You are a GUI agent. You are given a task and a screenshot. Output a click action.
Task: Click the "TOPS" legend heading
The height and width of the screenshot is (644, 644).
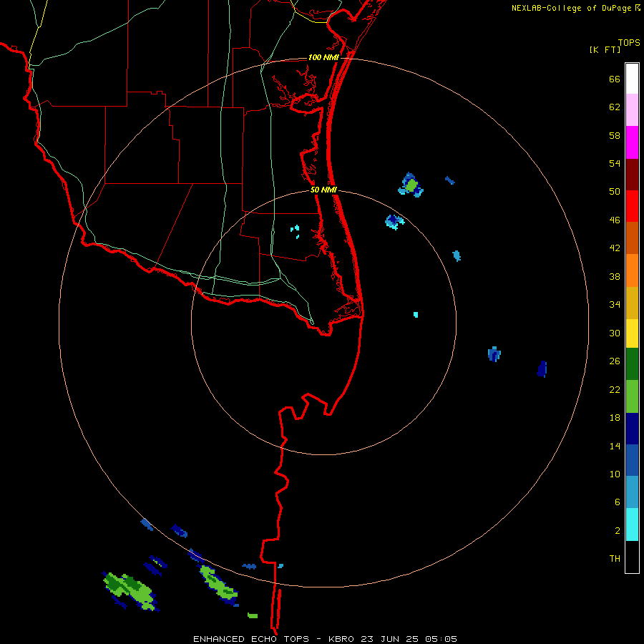629,42
